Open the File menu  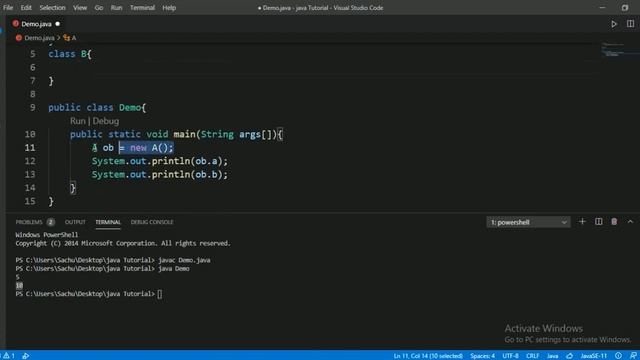tap(8, 7)
